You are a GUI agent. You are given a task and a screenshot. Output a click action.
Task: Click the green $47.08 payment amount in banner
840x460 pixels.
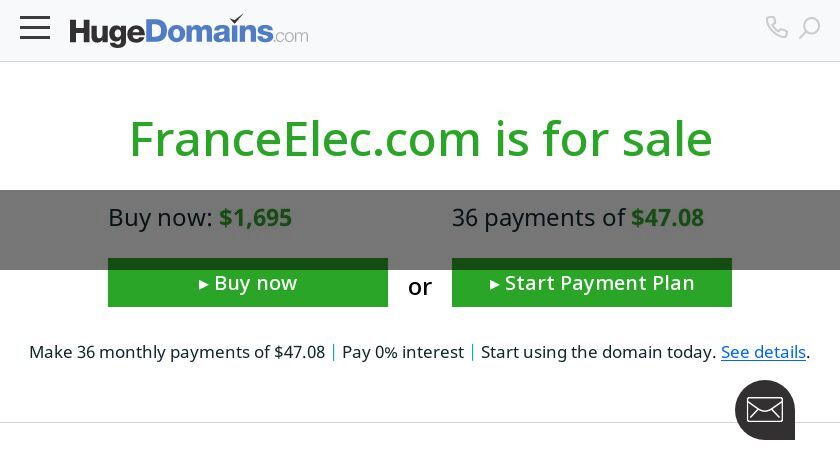[668, 218]
